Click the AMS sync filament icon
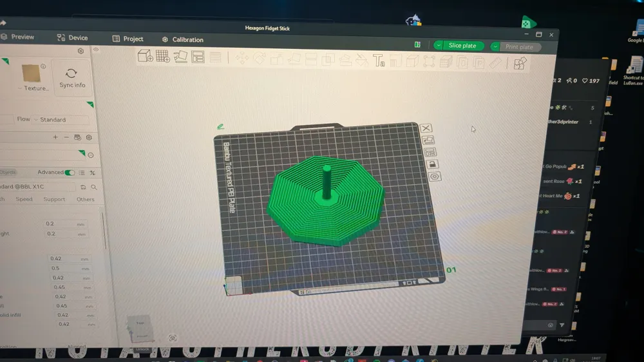The height and width of the screenshot is (362, 644). [x=78, y=138]
